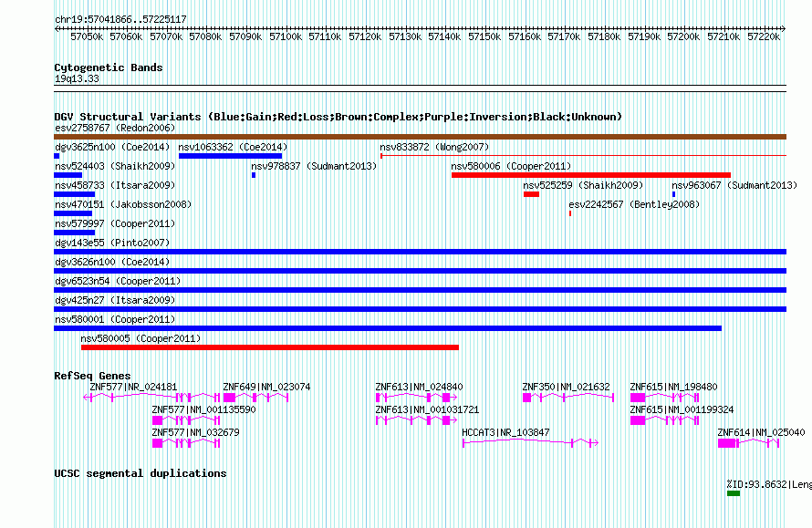812x528 pixels.
Task: Select the brown esv2758767 (Redon2006) complex variant bar
Action: pyautogui.click(x=420, y=137)
